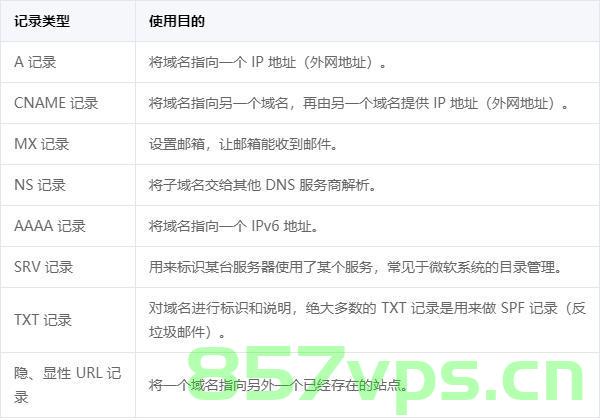Click the CNAME description starting '将域名指向另一个域名'
The height and width of the screenshot is (420, 600).
pyautogui.click(x=359, y=103)
